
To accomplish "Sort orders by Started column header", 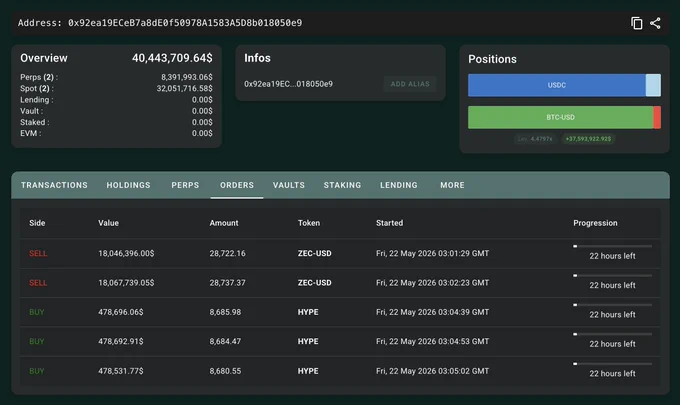I will pyautogui.click(x=389, y=223).
